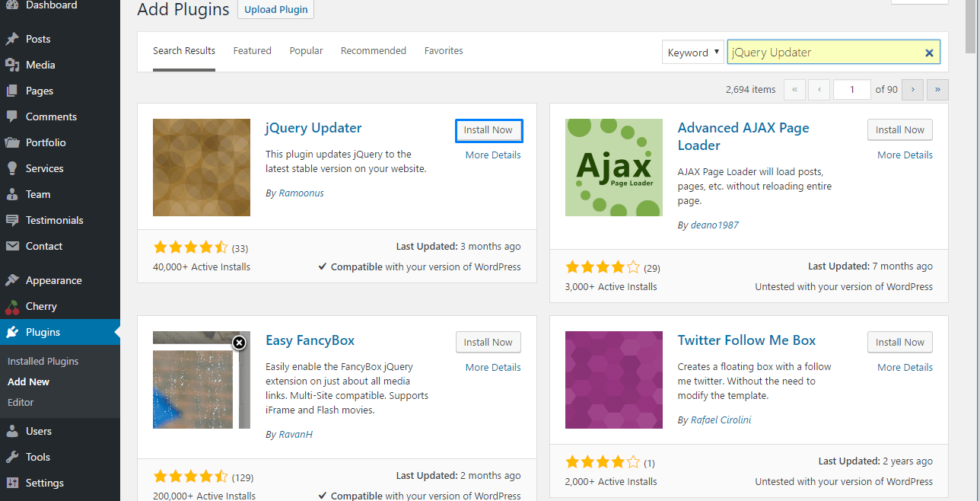The height and width of the screenshot is (501, 980).
Task: Click the Plugins plug icon
Action: tap(14, 331)
